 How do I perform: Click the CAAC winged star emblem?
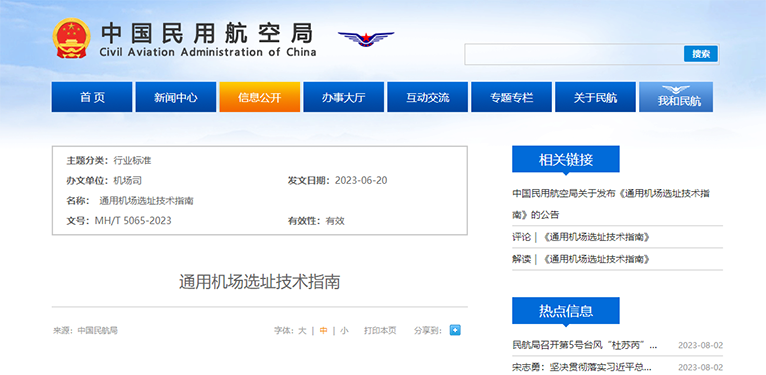point(366,39)
